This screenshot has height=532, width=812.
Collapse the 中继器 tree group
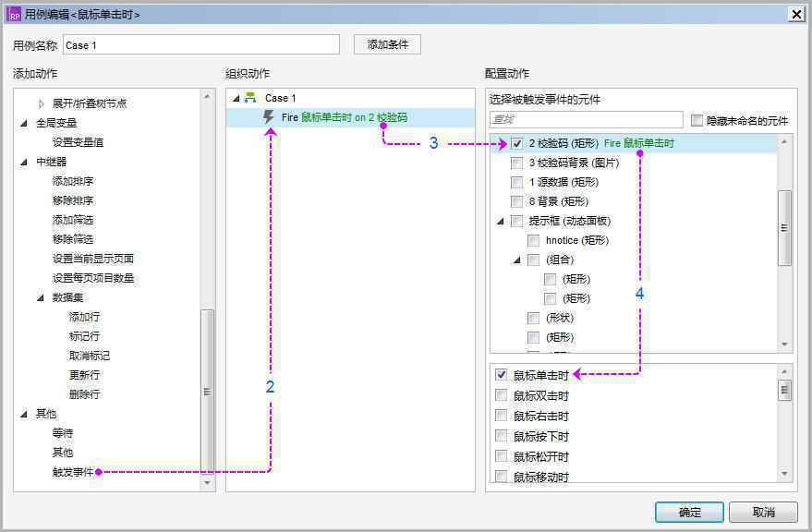24,163
